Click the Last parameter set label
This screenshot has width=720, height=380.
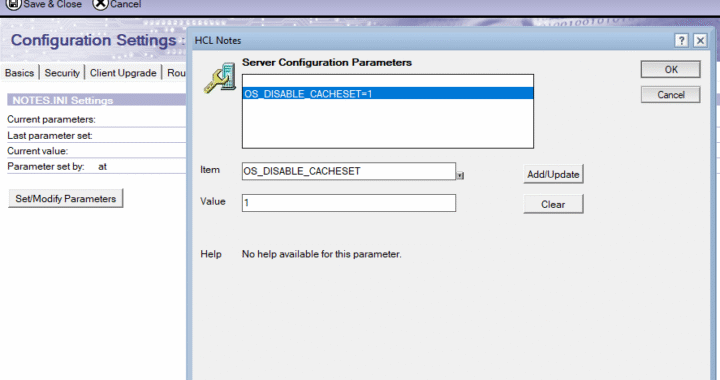50,136
